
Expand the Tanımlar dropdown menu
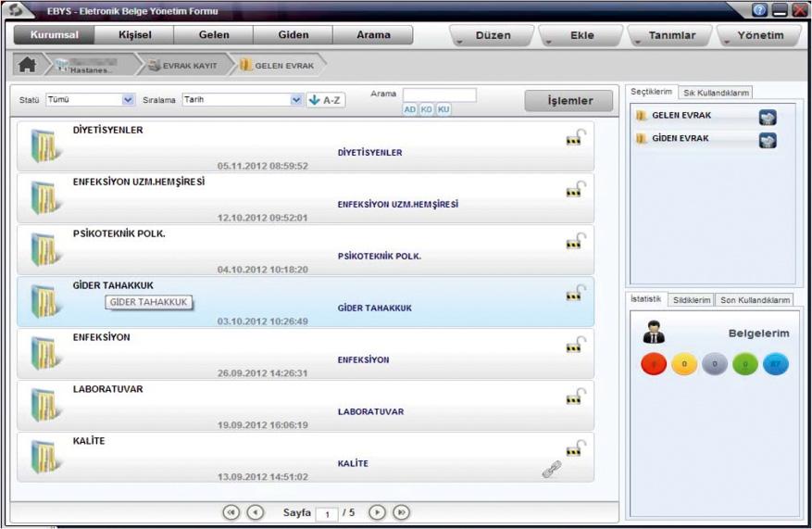point(668,36)
